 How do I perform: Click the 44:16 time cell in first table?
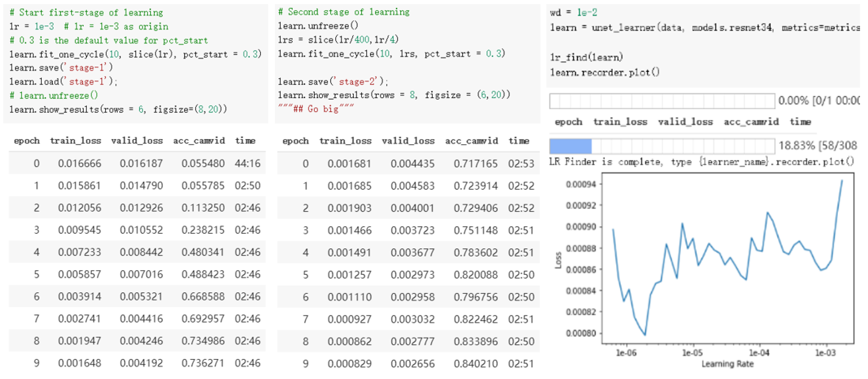[247, 163]
